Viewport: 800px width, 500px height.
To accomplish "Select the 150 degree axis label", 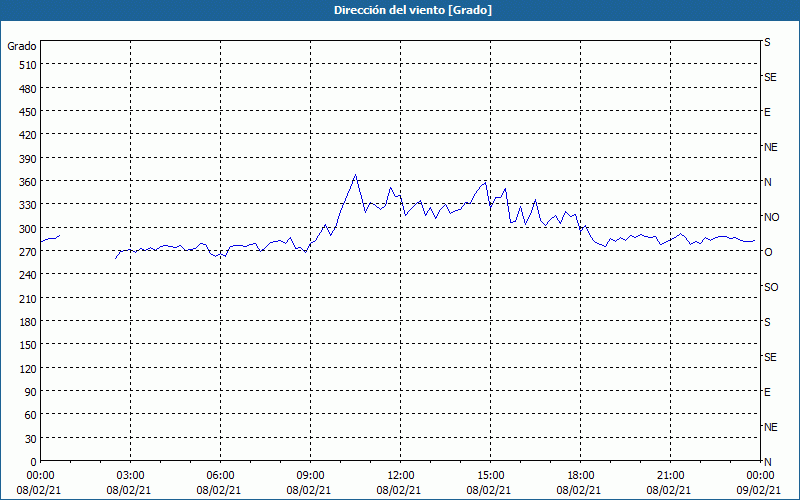I will [28, 345].
